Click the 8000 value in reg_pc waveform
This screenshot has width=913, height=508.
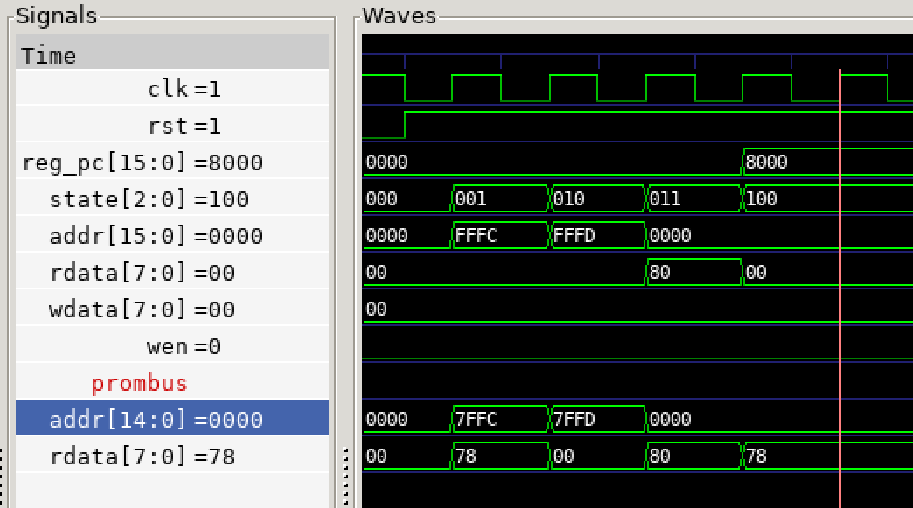click(766, 162)
